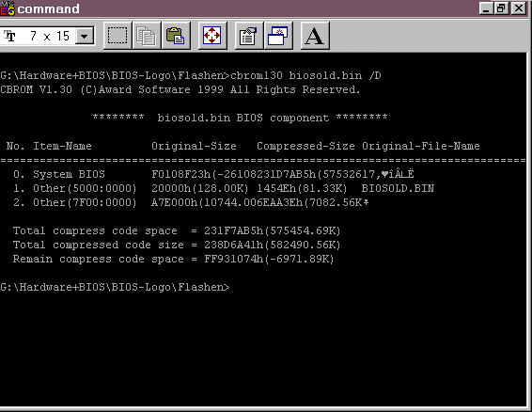The width and height of the screenshot is (532, 412).
Task: Close the command window
Action: pos(519,8)
